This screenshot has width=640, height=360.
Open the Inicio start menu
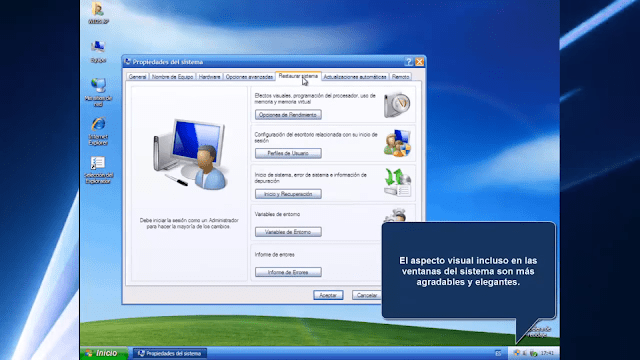coord(104,353)
